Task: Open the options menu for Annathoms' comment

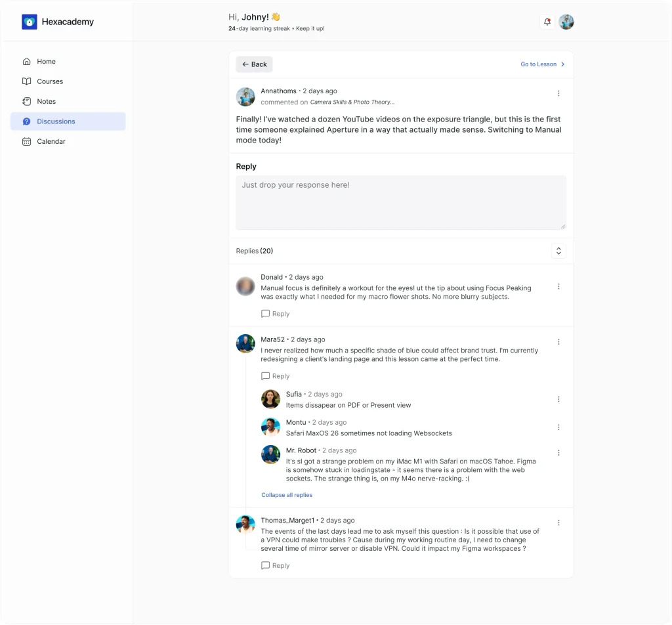Action: click(x=558, y=93)
